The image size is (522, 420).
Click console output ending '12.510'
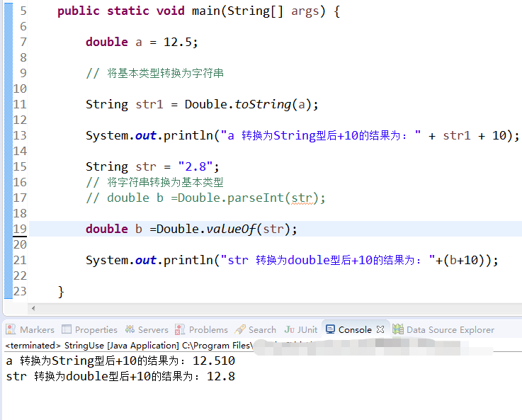pos(120,361)
